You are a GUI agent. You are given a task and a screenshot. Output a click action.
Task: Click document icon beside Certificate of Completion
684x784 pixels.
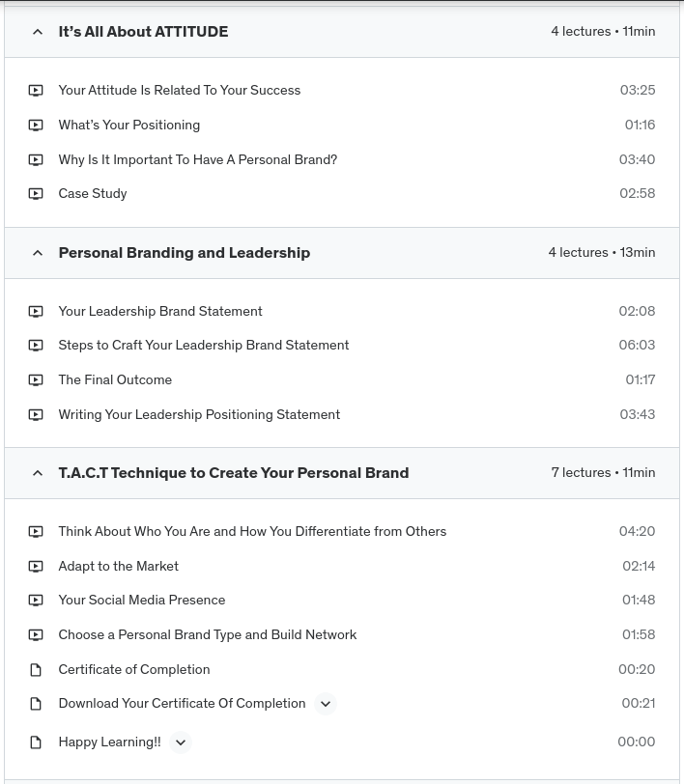(36, 670)
